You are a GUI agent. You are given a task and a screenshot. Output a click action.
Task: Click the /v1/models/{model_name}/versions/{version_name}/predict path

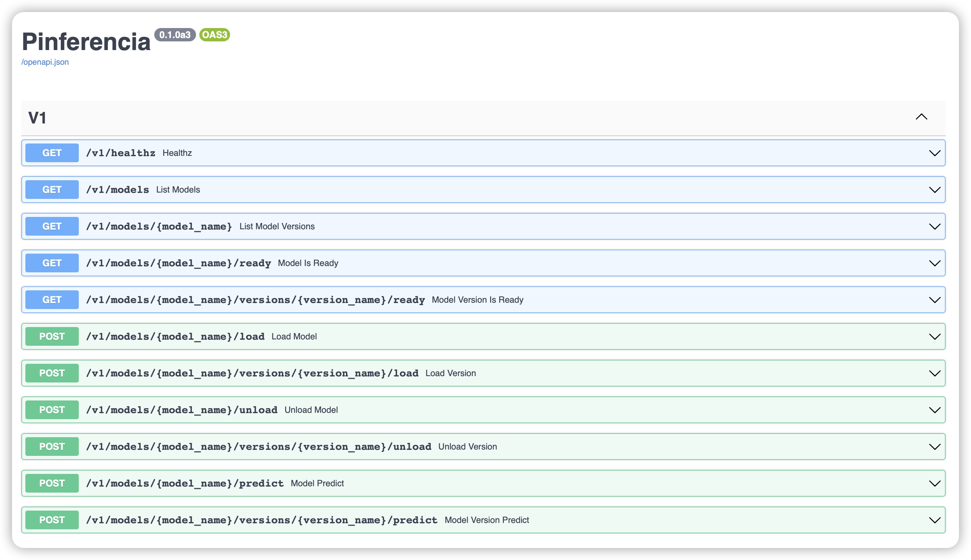[x=262, y=520]
